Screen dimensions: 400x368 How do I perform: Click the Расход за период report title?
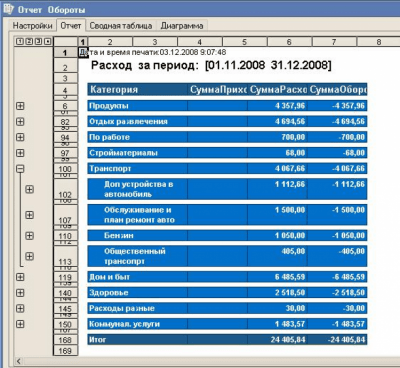211,65
